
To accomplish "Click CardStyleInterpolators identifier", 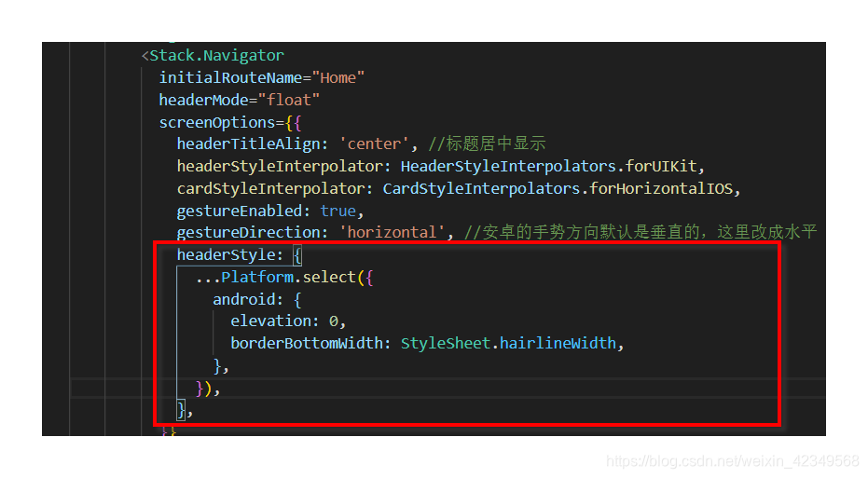I will coord(481,188).
